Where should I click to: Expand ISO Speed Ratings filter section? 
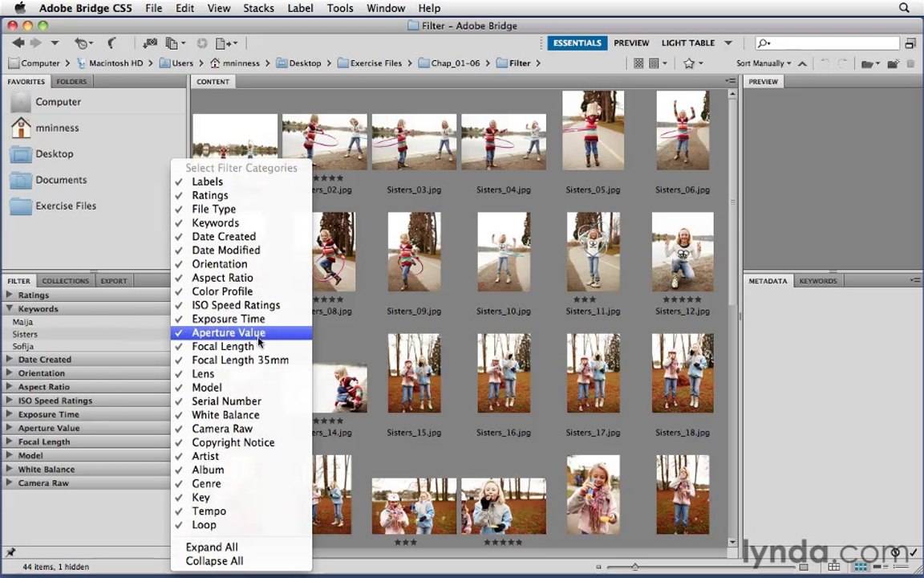tap(10, 400)
